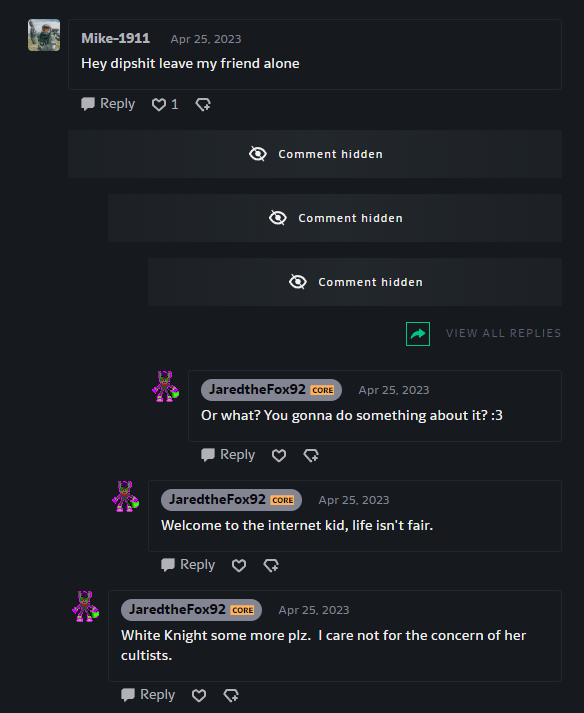Give a badge to "Welcome to the internet" comment

(271, 565)
